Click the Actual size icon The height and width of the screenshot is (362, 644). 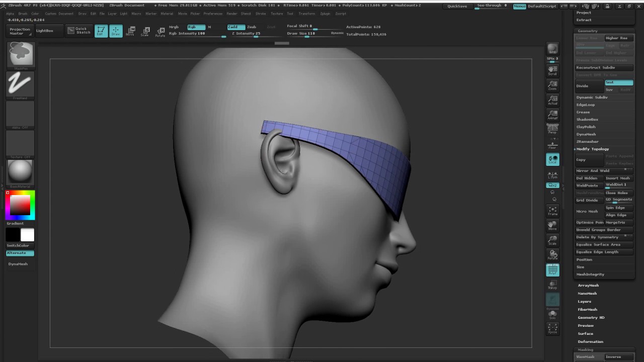552,100
